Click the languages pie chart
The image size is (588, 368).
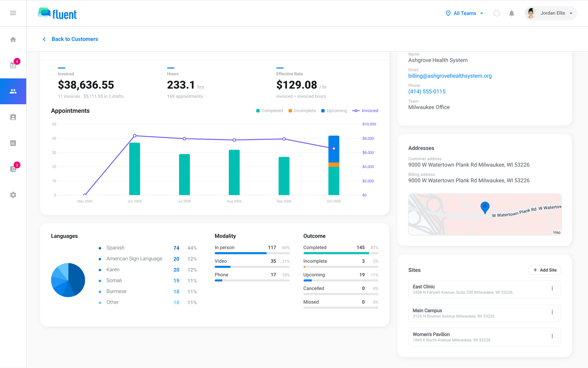click(x=68, y=280)
